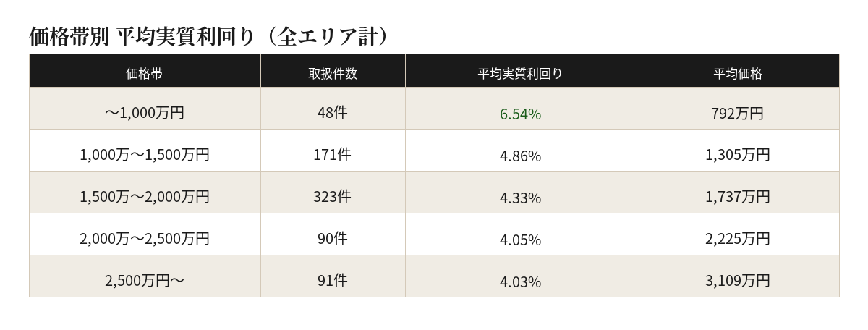Select the 48件 listing count cell
868x330 pixels.
pyautogui.click(x=333, y=113)
